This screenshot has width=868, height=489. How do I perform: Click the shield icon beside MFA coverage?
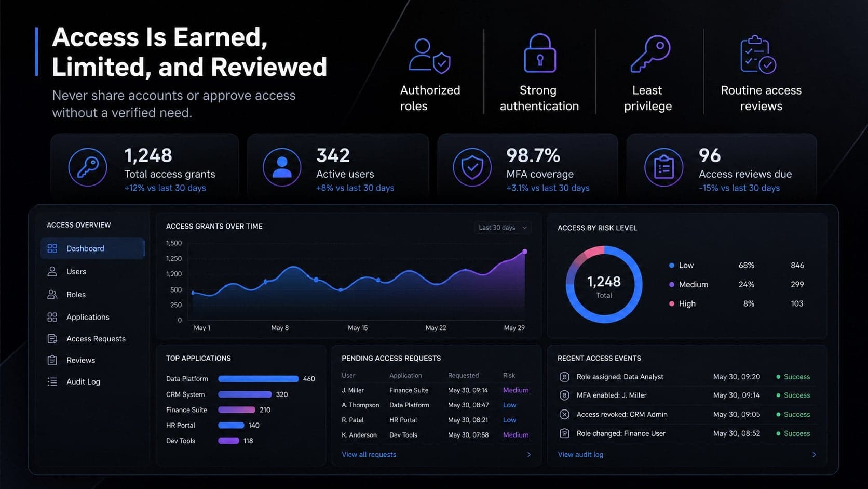[472, 167]
